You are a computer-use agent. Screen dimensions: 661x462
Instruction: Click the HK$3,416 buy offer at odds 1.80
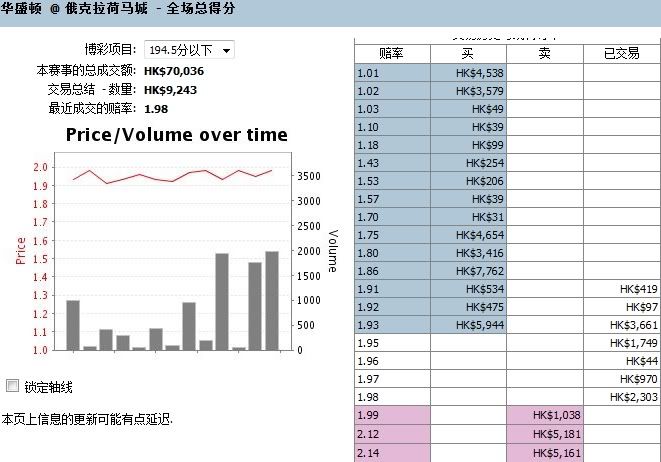coord(468,252)
